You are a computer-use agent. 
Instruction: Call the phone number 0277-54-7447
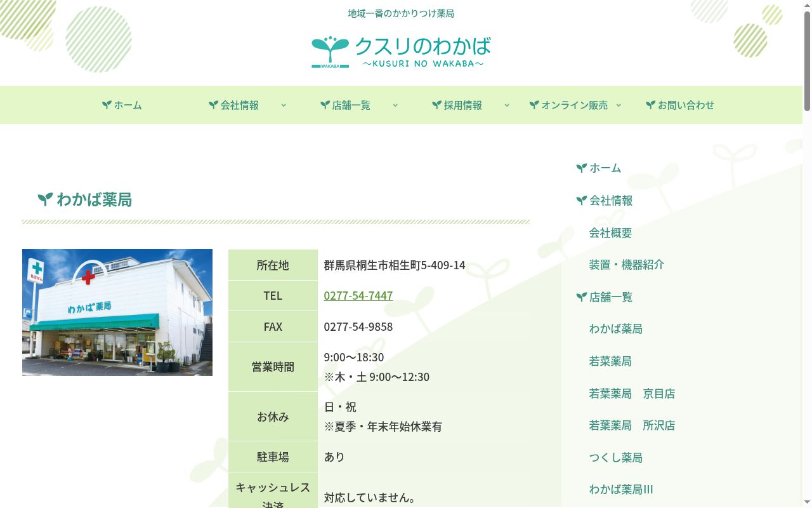pyautogui.click(x=358, y=295)
